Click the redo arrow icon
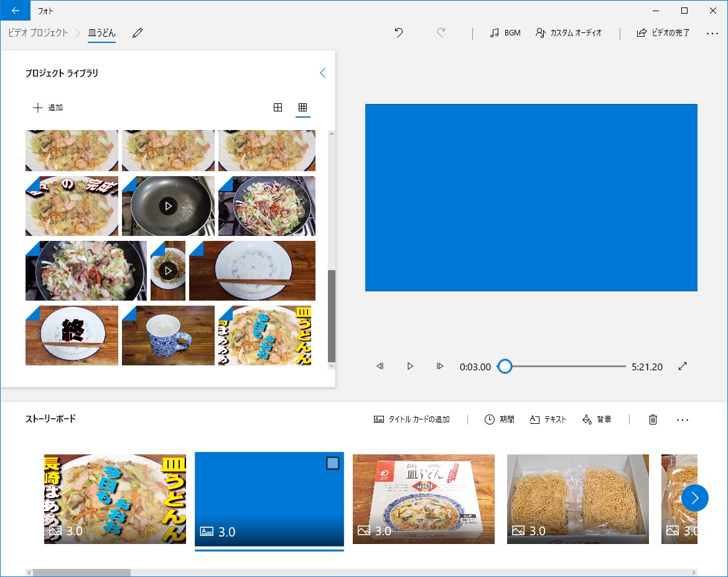The width and height of the screenshot is (728, 577). click(x=441, y=32)
